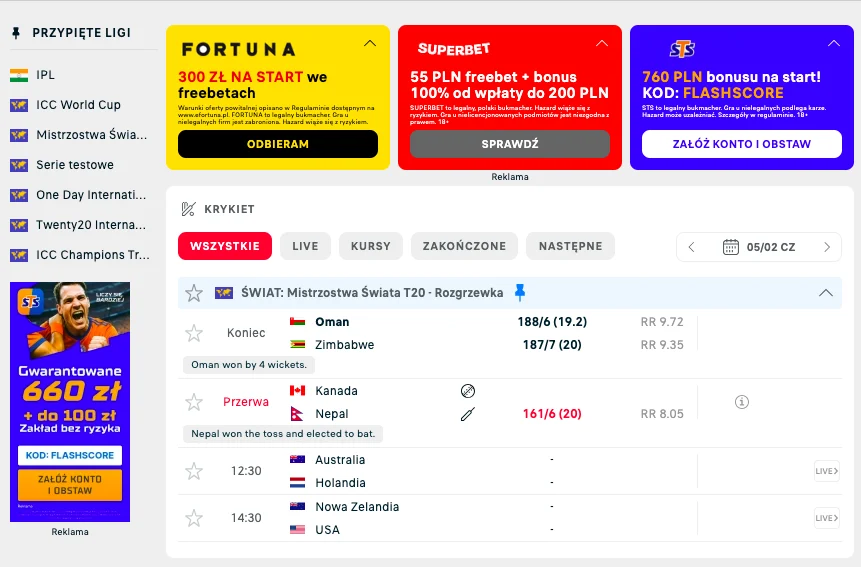
Task: Go to the previous day arrow
Action: pyautogui.click(x=691, y=247)
